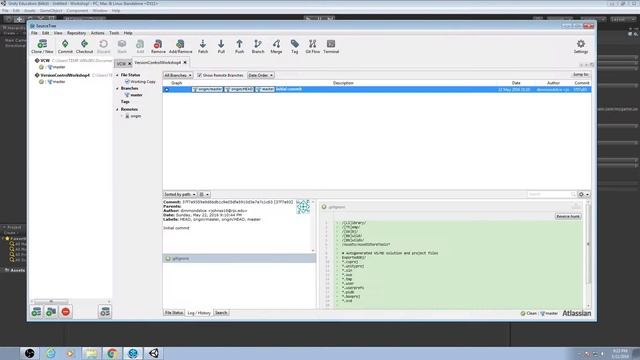Select the Initial commit row

(377, 89)
